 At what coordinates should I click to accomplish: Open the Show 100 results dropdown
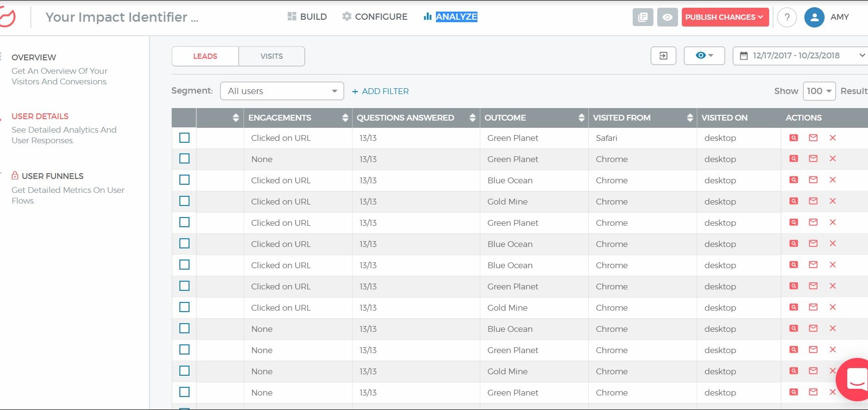tap(819, 91)
